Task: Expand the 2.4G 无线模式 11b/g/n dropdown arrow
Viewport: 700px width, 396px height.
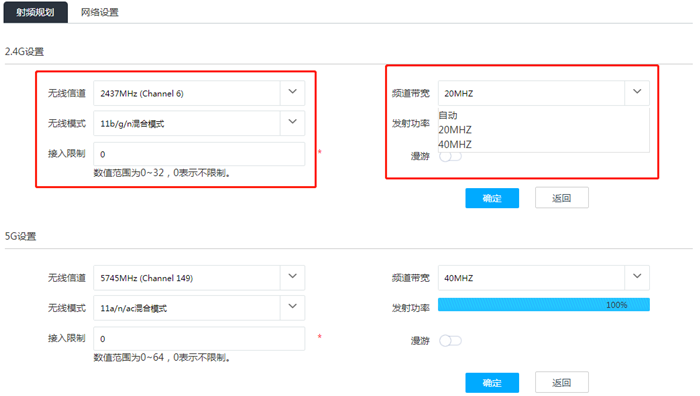Action: pyautogui.click(x=292, y=123)
